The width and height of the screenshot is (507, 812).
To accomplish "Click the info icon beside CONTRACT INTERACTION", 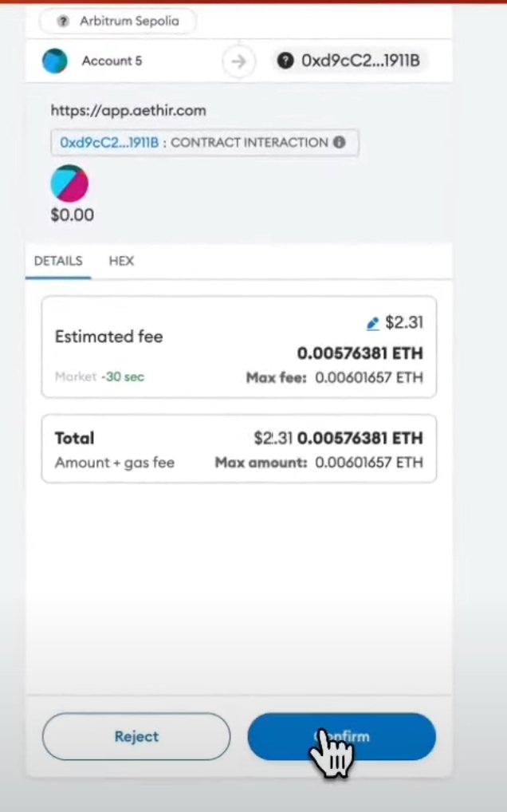I will [339, 143].
